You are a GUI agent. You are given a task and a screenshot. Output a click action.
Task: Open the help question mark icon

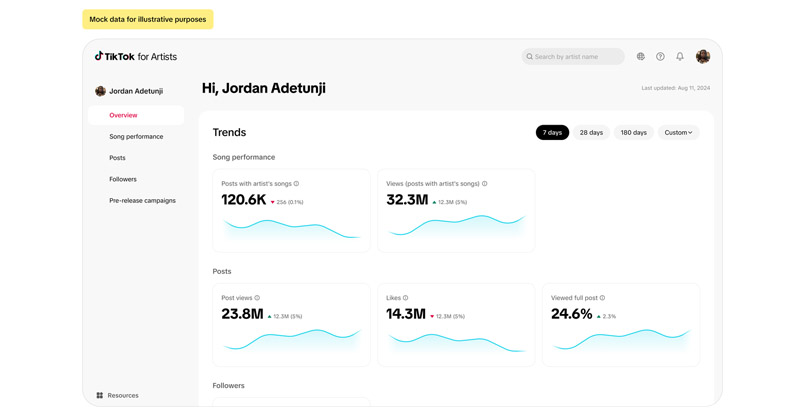click(660, 57)
